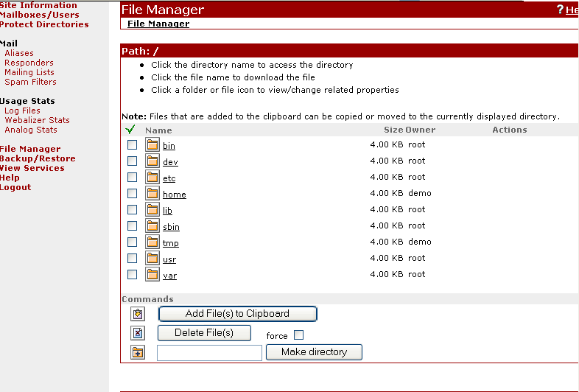The width and height of the screenshot is (579, 392).
Task: Check the box for dev directory
Action: pos(133,161)
